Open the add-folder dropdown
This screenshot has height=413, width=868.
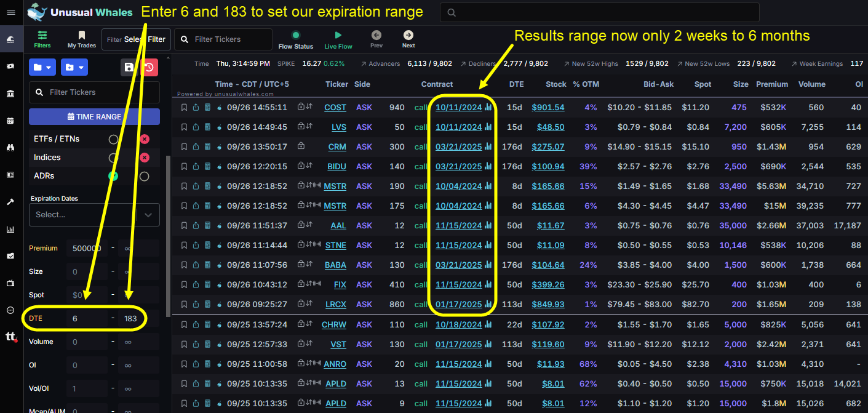pos(74,67)
